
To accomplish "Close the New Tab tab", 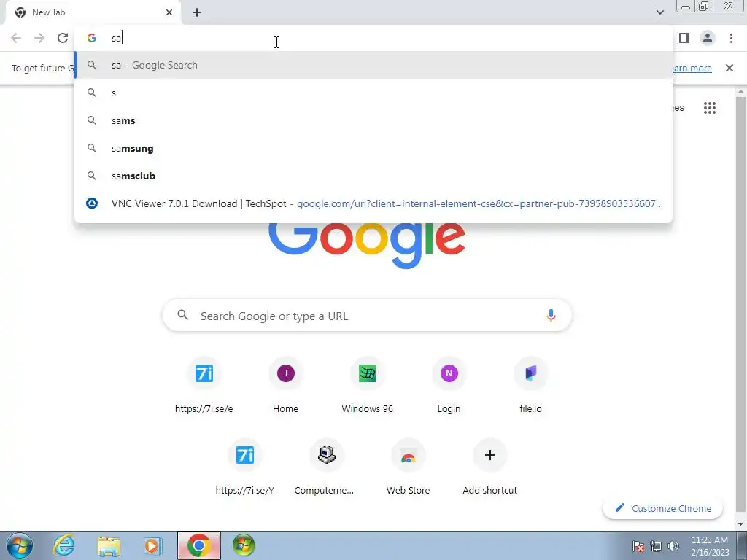I will pos(169,12).
